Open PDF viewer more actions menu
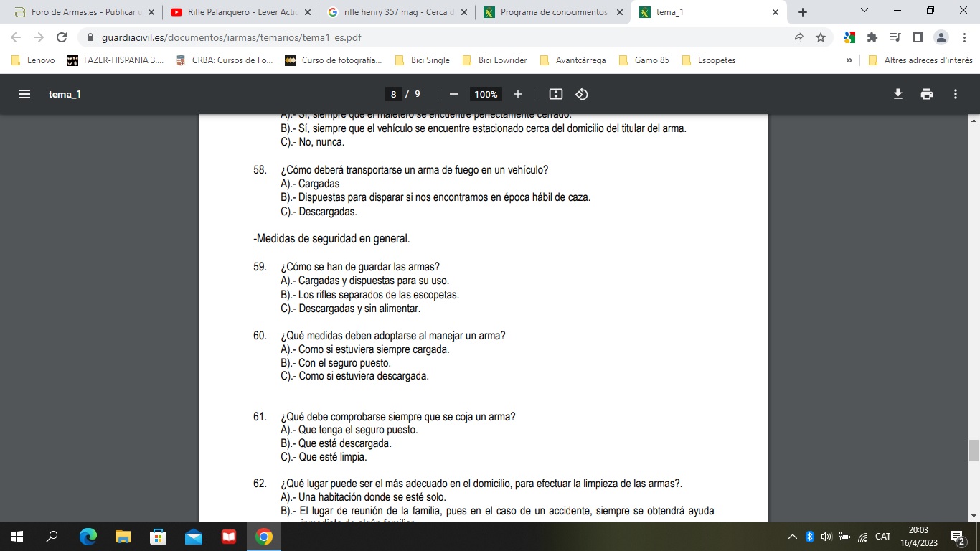This screenshot has height=551, width=980. click(955, 94)
